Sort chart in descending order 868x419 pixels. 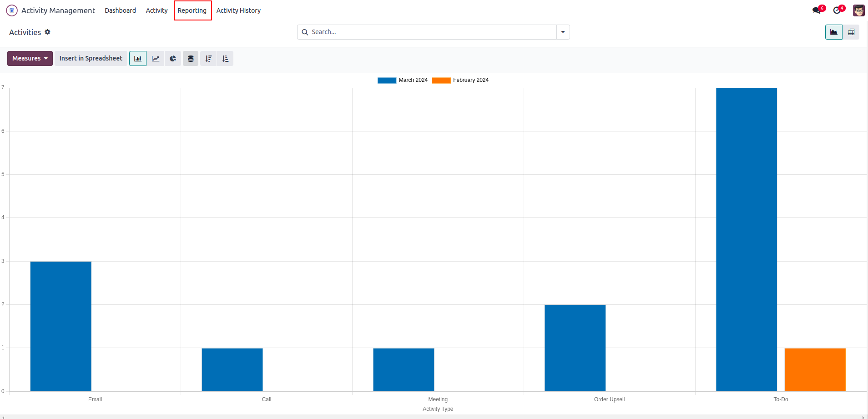tap(208, 59)
